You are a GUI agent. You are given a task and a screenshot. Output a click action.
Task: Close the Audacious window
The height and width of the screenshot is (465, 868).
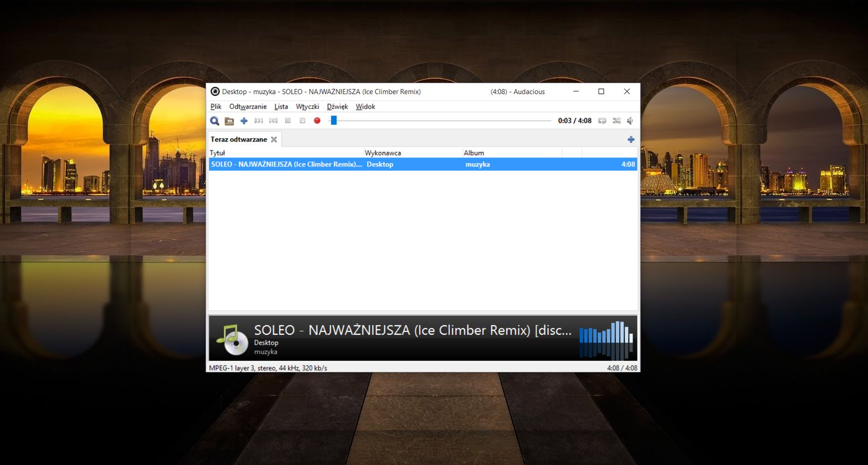[x=627, y=91]
